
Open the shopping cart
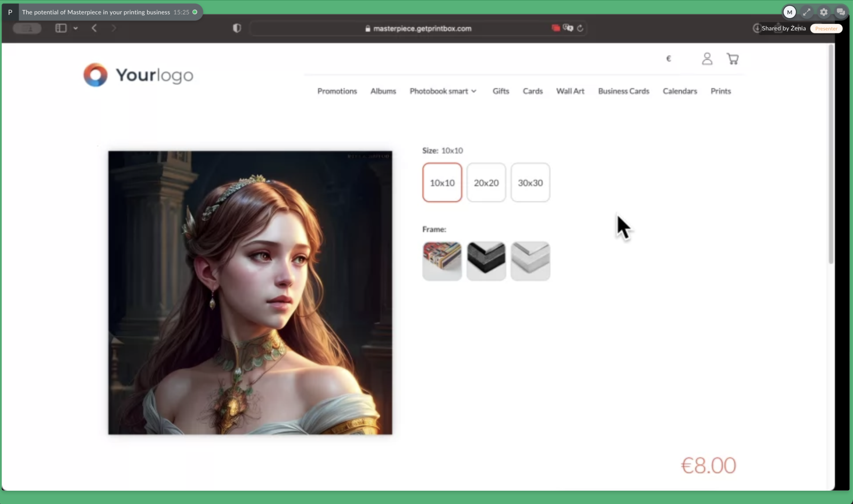(733, 59)
